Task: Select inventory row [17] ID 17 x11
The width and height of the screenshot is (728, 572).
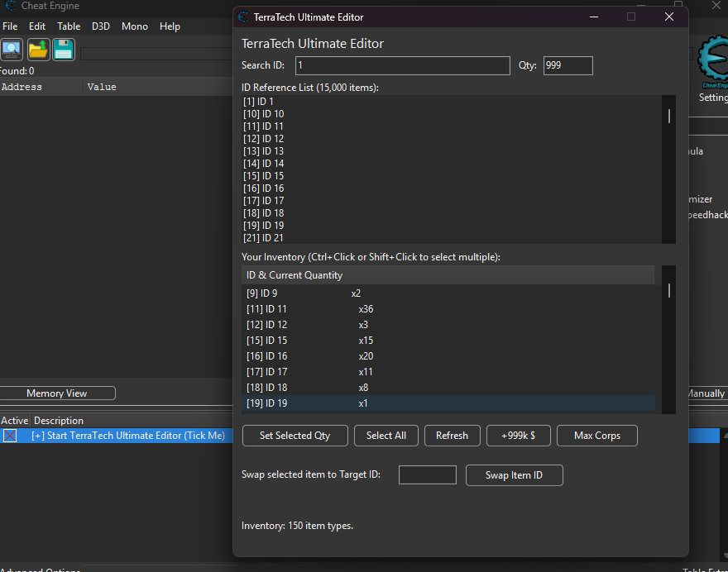Action: pos(448,372)
